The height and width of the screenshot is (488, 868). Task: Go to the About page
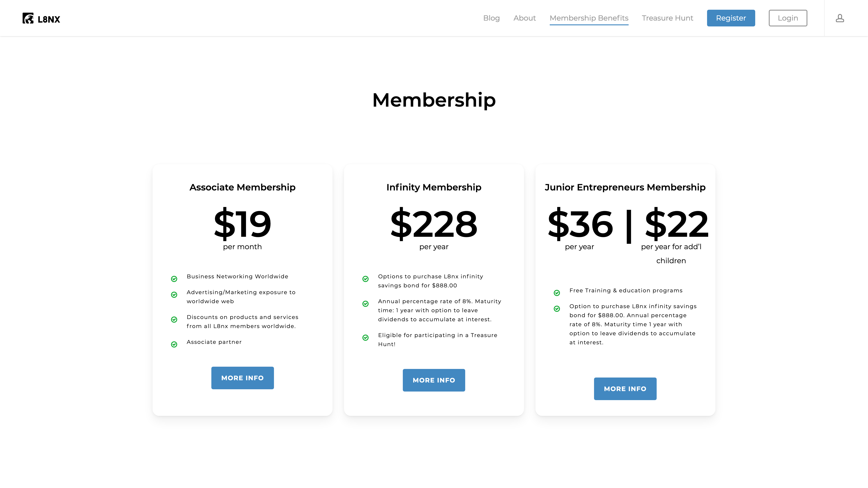[524, 18]
